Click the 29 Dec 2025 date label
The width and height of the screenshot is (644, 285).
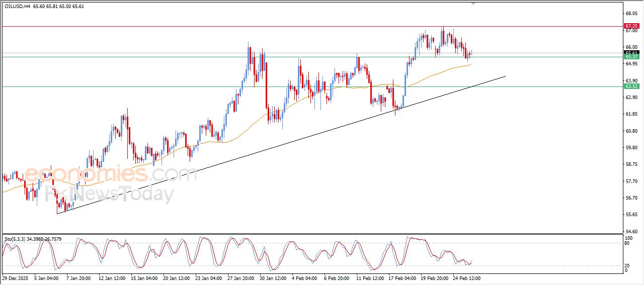click(14, 277)
